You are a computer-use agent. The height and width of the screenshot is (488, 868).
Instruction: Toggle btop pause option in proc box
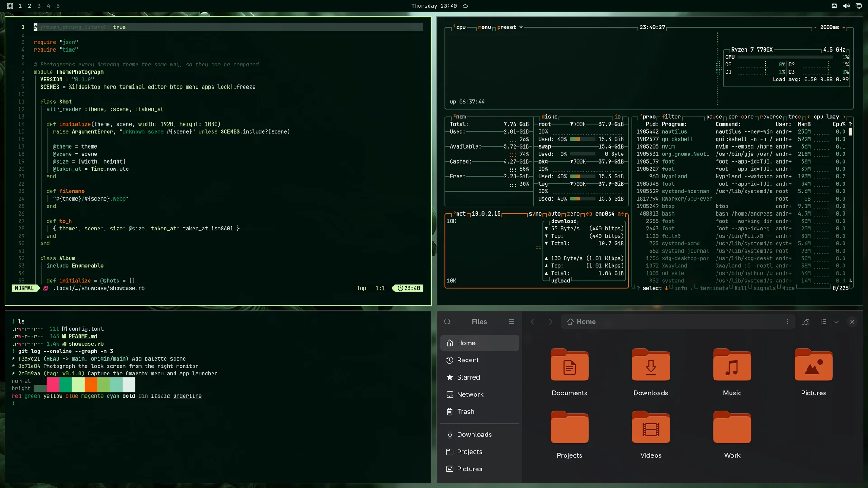714,117
